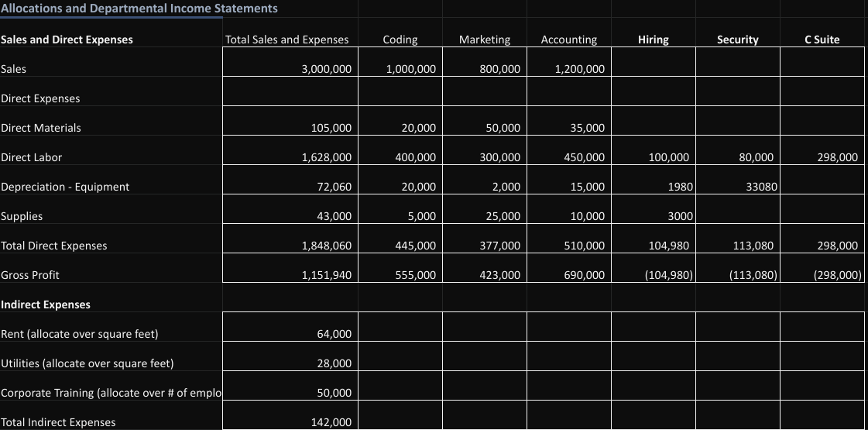
Task: Select Marketing Direct Materials cell 50,000
Action: point(485,121)
